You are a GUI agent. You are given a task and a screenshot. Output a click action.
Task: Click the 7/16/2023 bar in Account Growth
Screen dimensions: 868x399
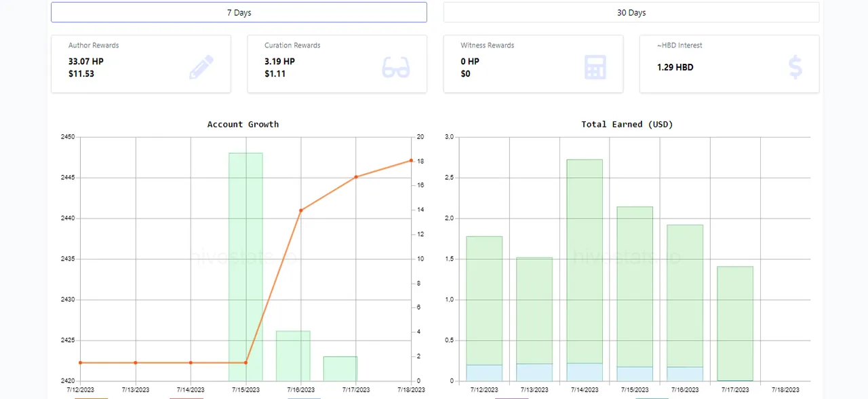point(293,356)
